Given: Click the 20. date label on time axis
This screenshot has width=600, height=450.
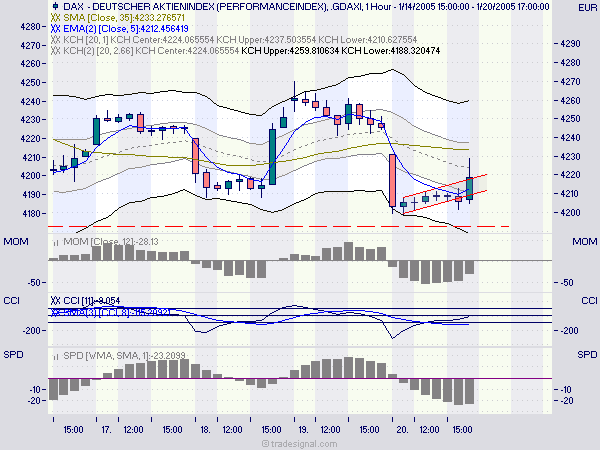Looking at the screenshot, I should tap(402, 430).
